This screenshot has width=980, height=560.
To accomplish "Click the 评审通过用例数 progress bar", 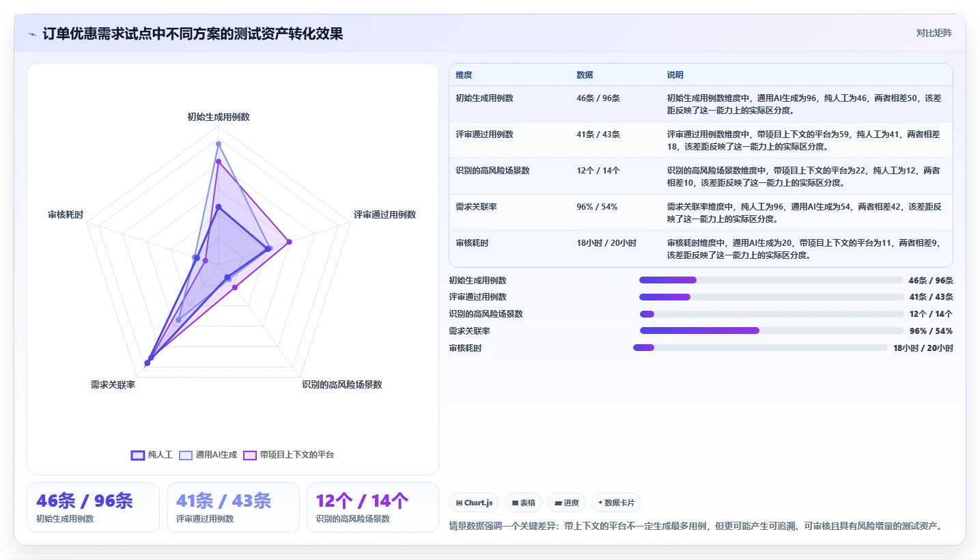I will tap(771, 297).
